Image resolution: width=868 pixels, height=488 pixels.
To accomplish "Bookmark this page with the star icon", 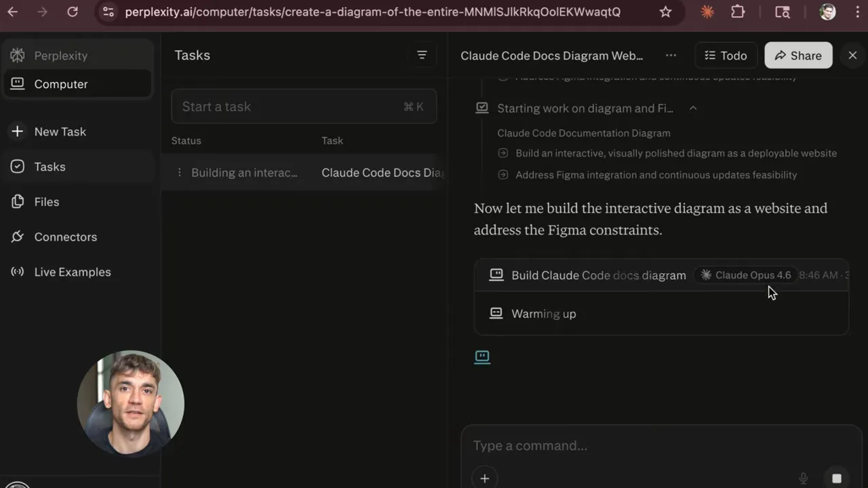I will 665,12.
